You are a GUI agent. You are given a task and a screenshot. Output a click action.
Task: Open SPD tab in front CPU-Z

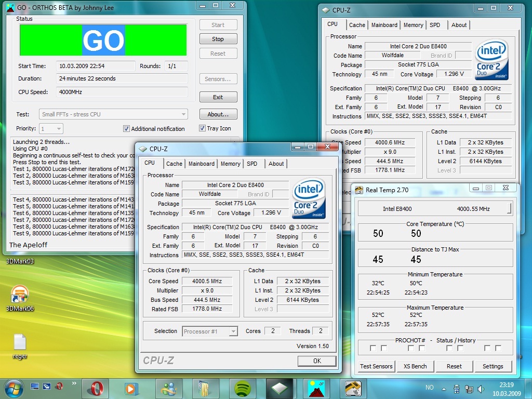point(252,164)
